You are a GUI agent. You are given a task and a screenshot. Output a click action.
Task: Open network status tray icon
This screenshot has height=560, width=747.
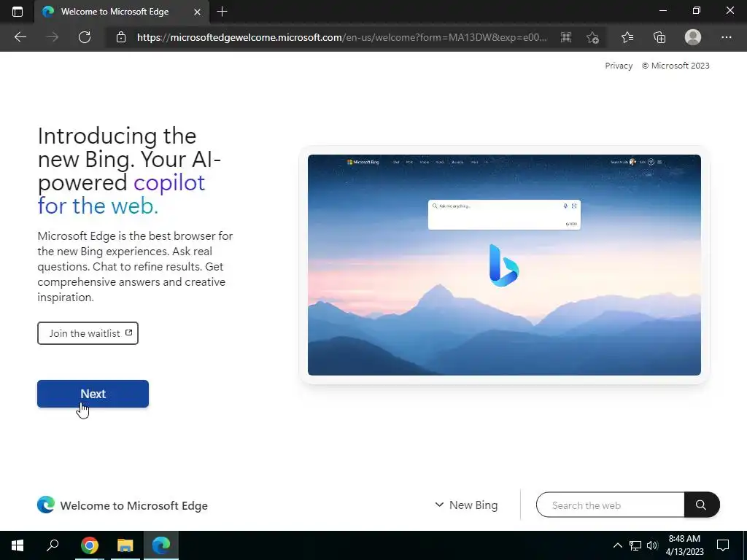coord(635,545)
